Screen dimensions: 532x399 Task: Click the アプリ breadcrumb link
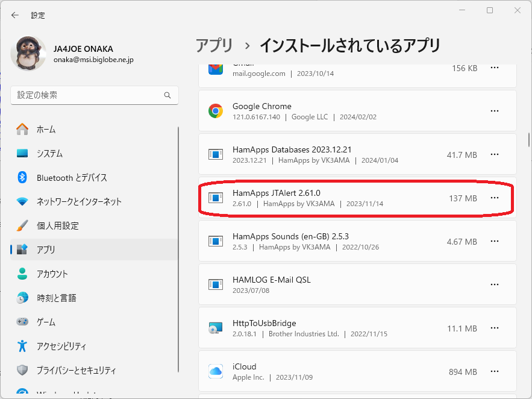[x=214, y=45]
